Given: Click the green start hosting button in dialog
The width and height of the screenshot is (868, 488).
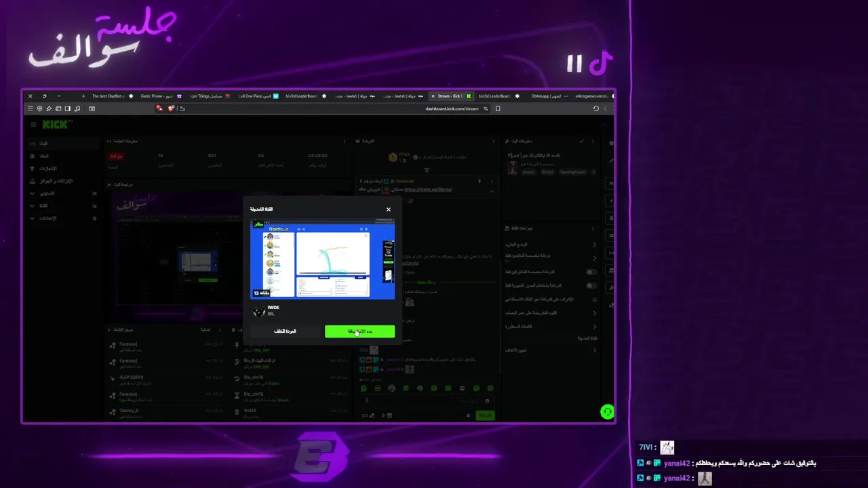Looking at the screenshot, I should click(x=359, y=331).
